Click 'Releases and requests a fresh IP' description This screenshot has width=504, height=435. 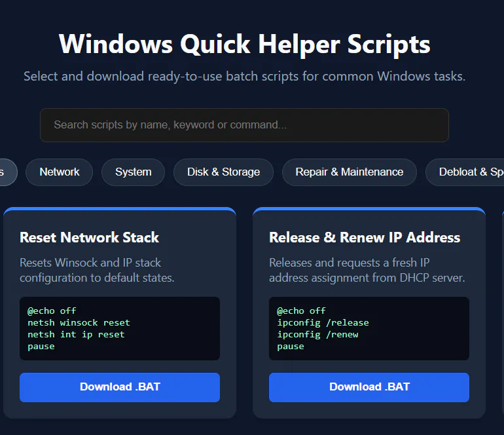point(367,271)
